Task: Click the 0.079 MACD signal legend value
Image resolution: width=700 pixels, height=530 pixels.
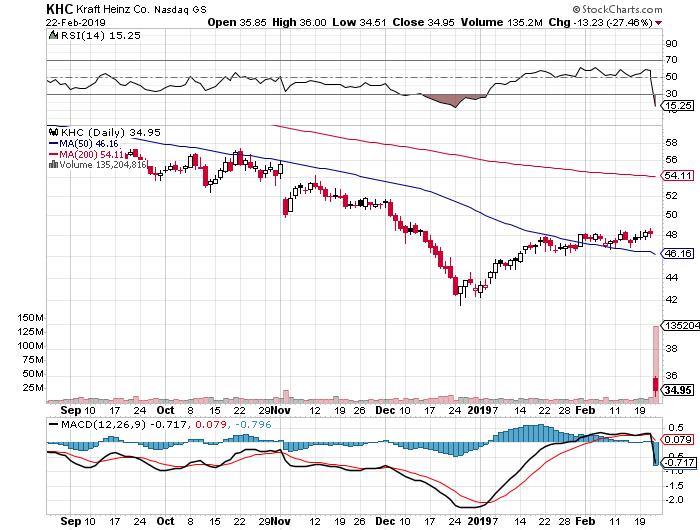Action: 210,424
